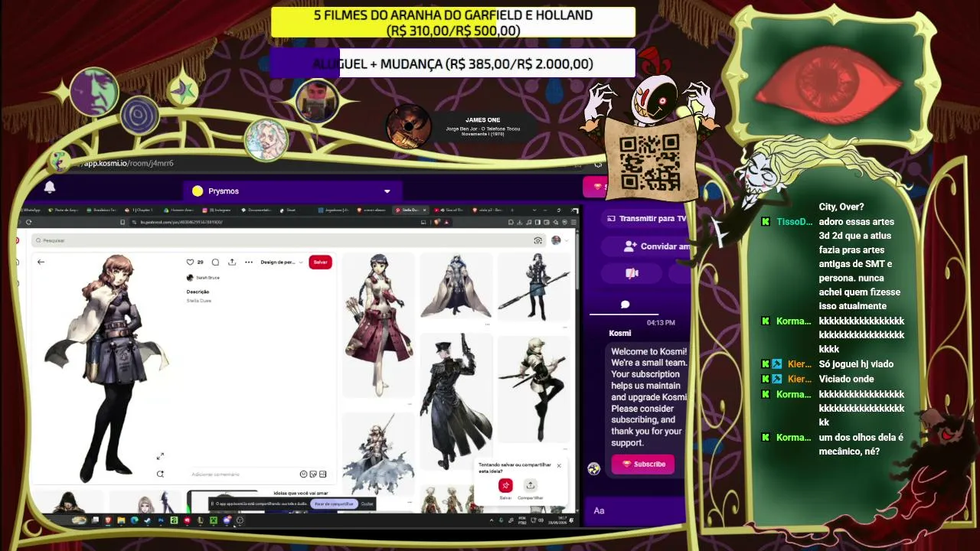
Task: Open the sticker icon in comment box
Action: pyautogui.click(x=313, y=474)
